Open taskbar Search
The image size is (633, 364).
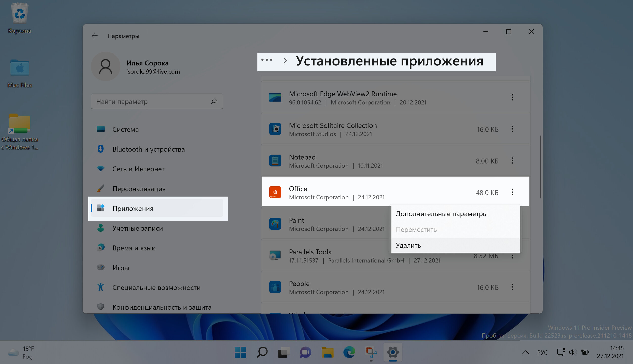click(x=262, y=352)
